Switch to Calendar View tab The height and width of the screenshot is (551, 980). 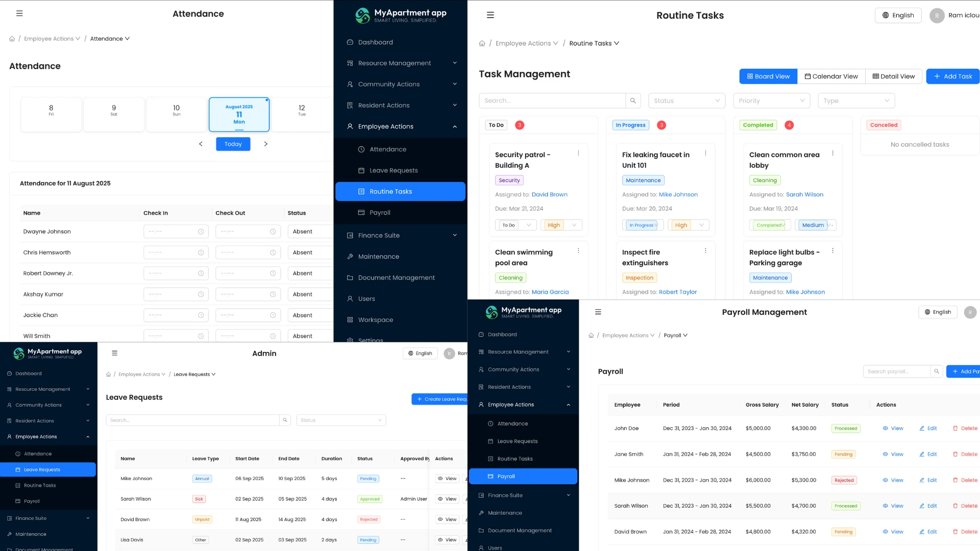tap(831, 77)
